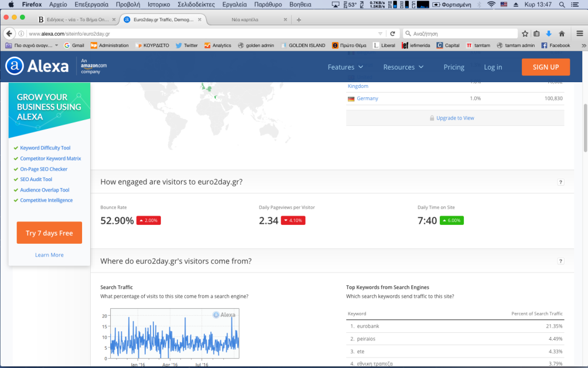Screen dimensions: 588x368
Task: Open Επεξεργασία menu
Action: pos(91,5)
